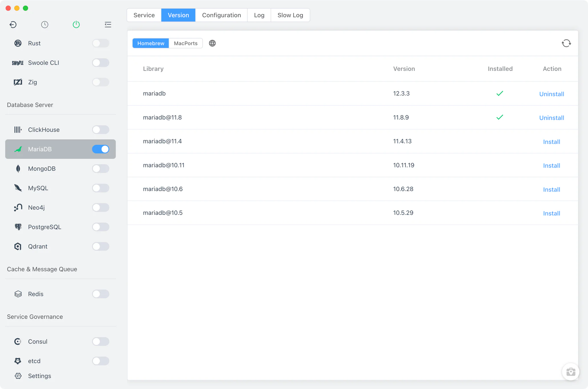Click the Rust gear icon
This screenshot has height=389, width=588.
18,43
